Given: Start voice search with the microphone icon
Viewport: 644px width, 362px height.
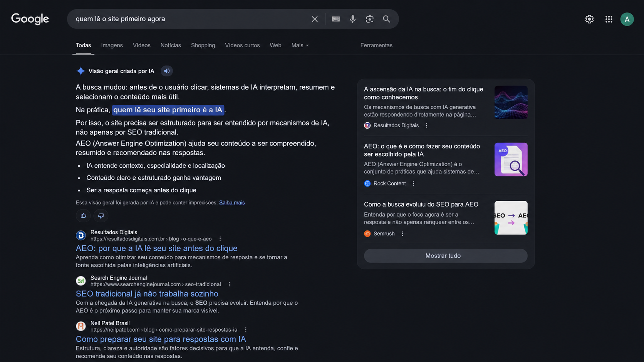Looking at the screenshot, I should point(352,19).
